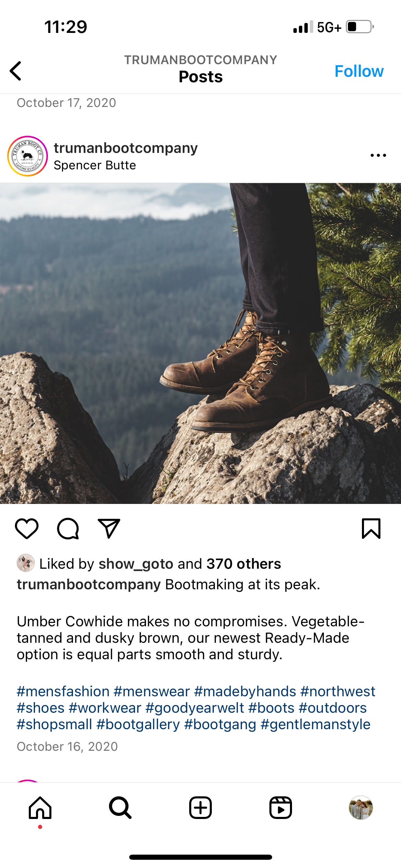Screen dimensions: 401x868
Task: Open comments with the speech bubble icon
Action: tap(68, 529)
